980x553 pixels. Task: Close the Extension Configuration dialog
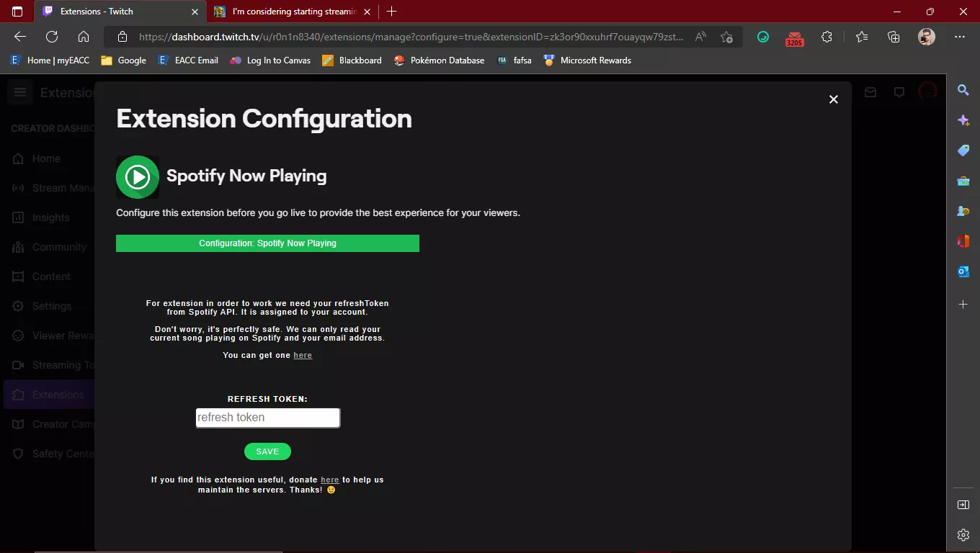click(833, 99)
